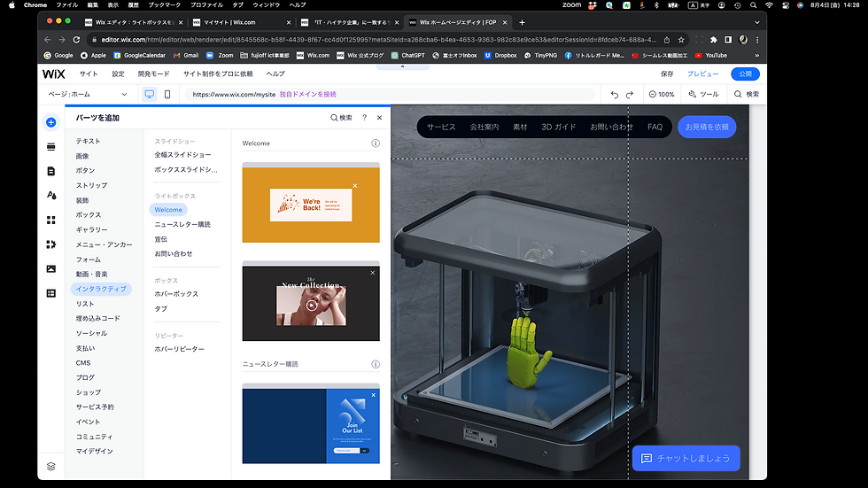The width and height of the screenshot is (868, 488).
Task: Open the Apple menu
Action: pyautogui.click(x=12, y=5)
